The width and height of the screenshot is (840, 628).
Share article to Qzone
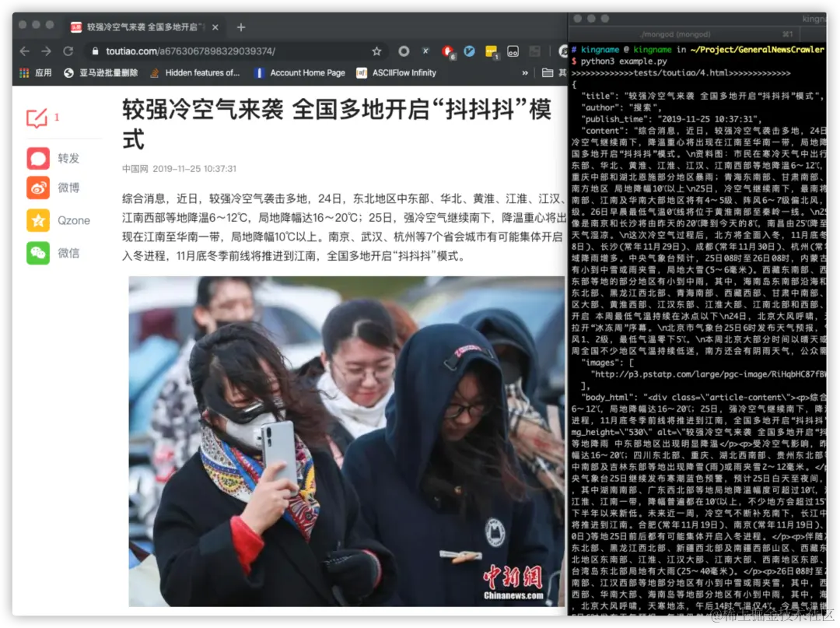[38, 221]
